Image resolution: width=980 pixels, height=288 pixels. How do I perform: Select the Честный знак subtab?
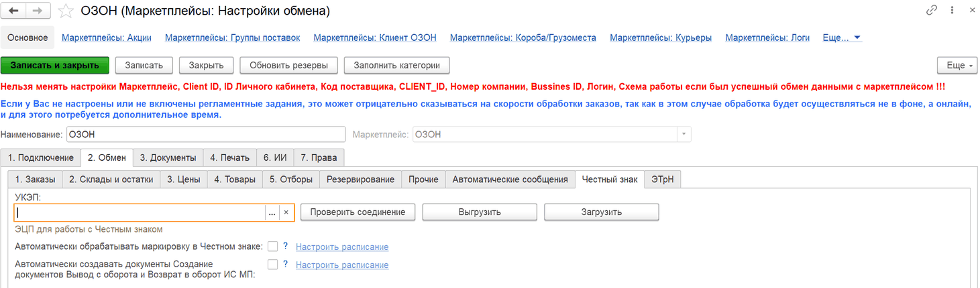610,179
